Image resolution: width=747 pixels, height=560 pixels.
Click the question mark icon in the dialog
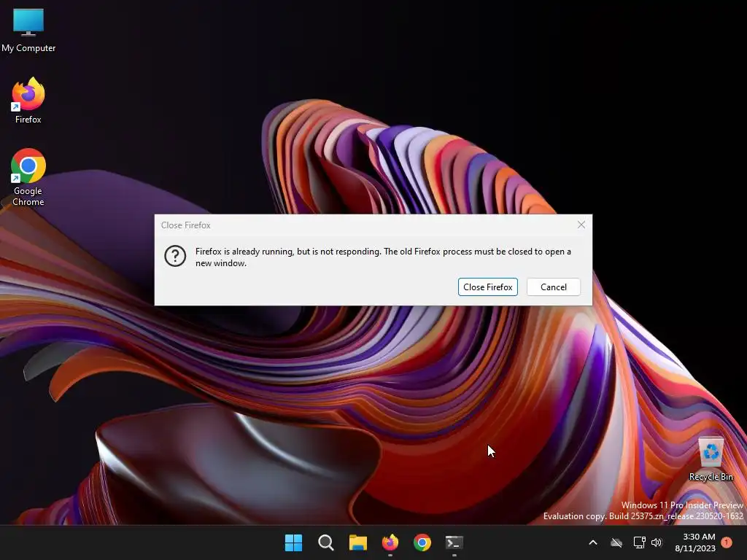click(175, 256)
